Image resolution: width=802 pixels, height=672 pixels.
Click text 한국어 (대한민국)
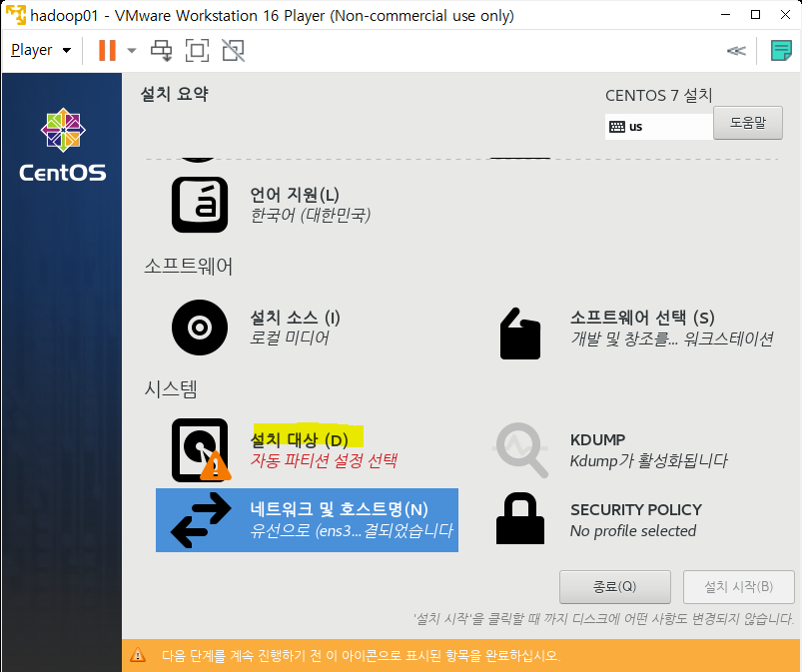point(310,215)
